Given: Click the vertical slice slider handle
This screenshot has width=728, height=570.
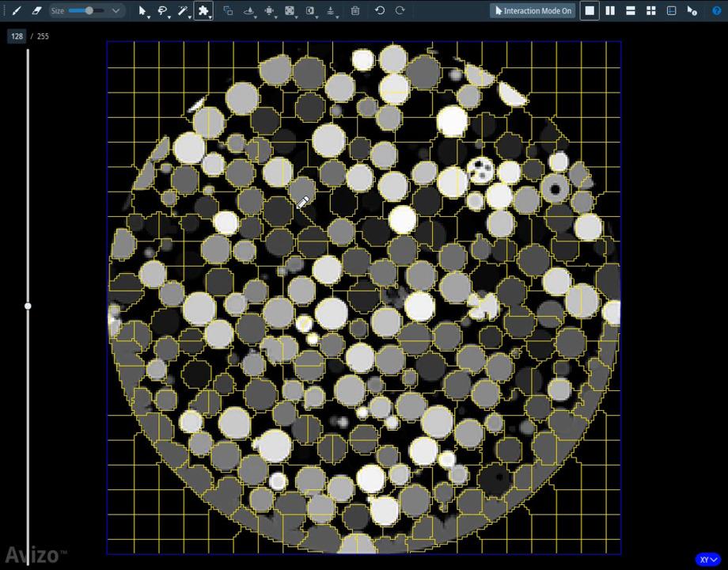Looking at the screenshot, I should click(28, 306).
